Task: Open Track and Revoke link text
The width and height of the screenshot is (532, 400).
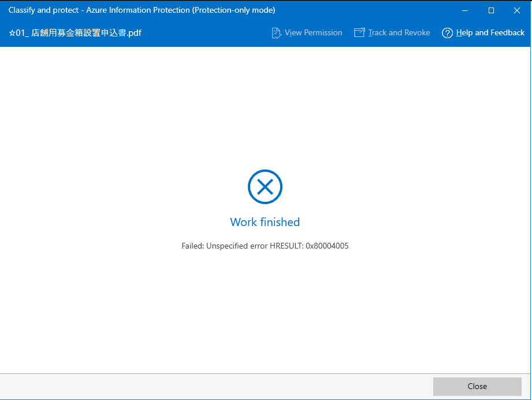Action: click(399, 32)
